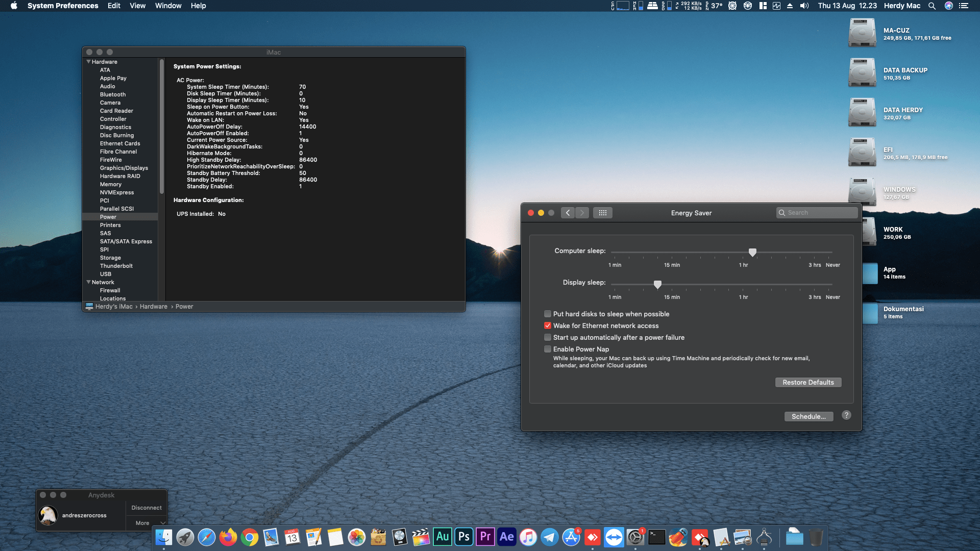Image resolution: width=980 pixels, height=551 pixels.
Task: Open Finder from the dock
Action: 164,537
